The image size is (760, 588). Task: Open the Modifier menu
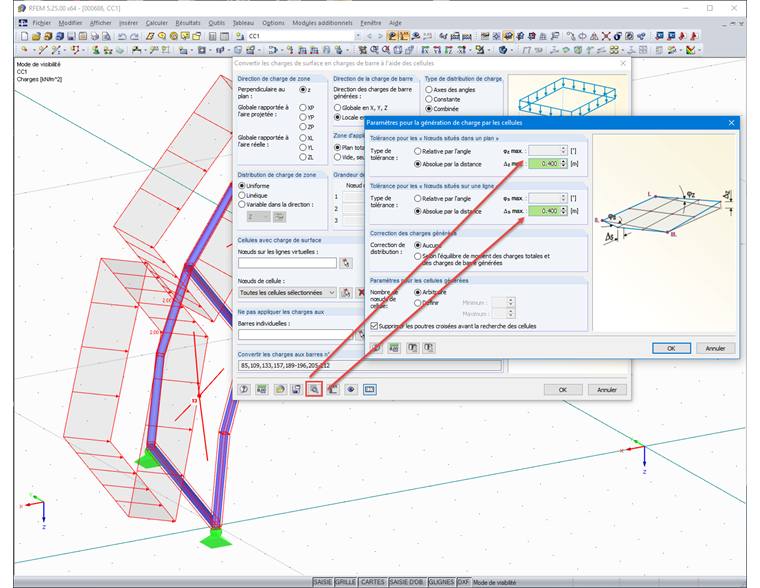pos(70,23)
